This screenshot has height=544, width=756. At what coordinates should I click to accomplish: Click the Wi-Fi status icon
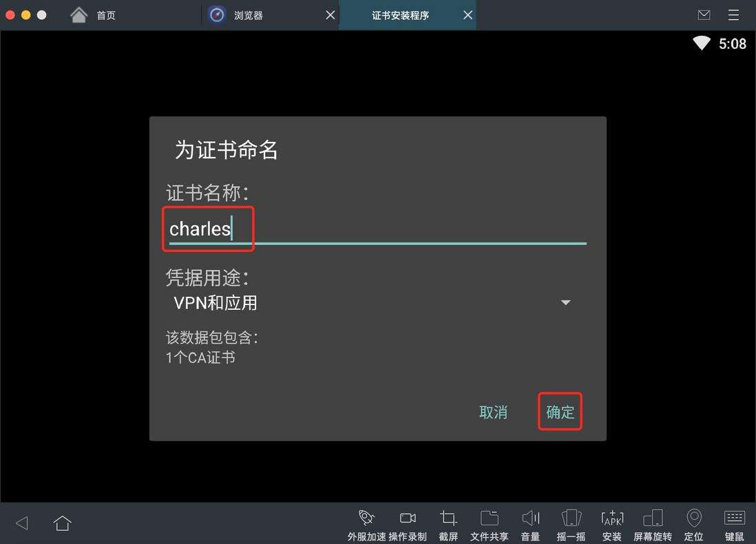(702, 43)
